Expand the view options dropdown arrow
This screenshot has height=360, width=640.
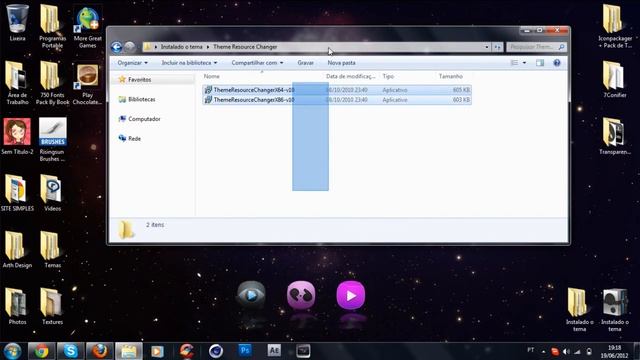pyautogui.click(x=524, y=63)
